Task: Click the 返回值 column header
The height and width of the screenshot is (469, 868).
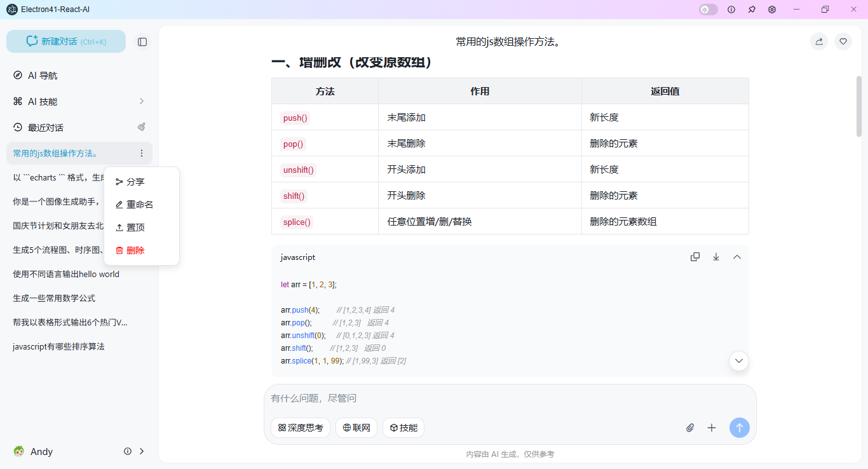Action: pos(665,92)
